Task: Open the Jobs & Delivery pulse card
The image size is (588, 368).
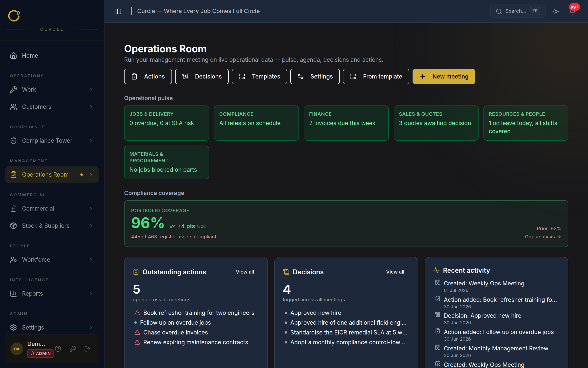Action: click(166, 123)
